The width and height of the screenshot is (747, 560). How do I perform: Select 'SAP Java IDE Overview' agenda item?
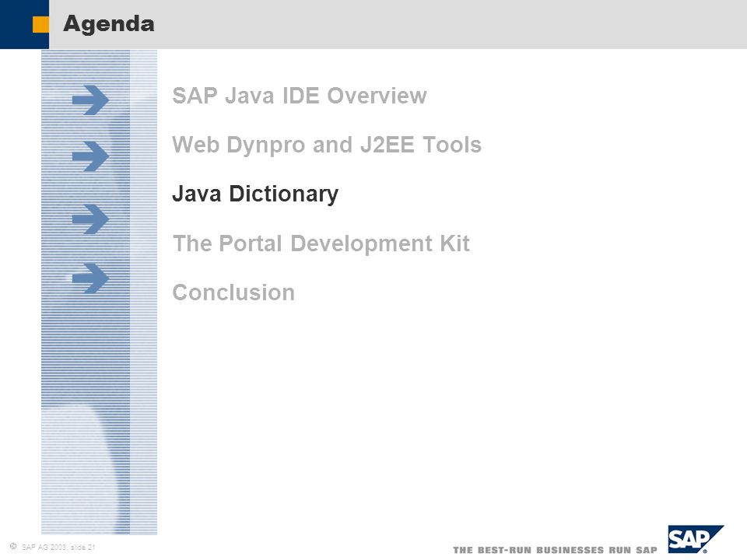[x=299, y=96]
